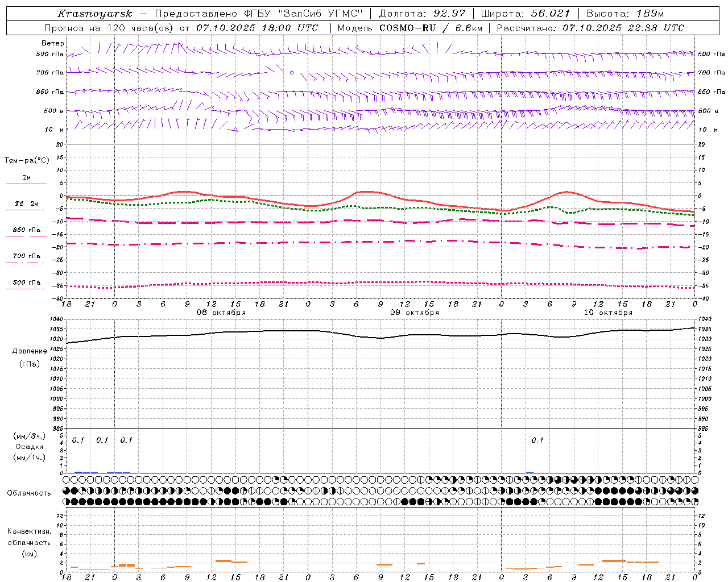Click the blue precipitation bar in the Осадки panel
This screenshot has width=728, height=582.
78,472
